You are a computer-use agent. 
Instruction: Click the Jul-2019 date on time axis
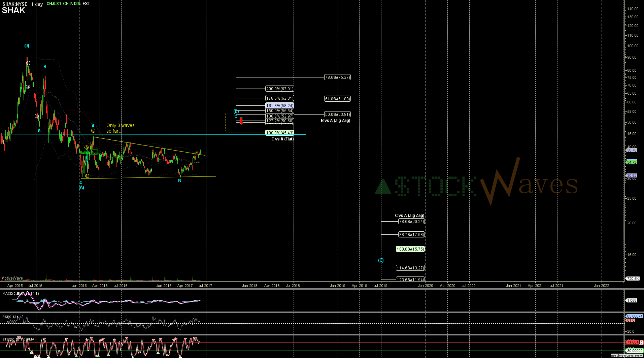[x=380, y=286]
